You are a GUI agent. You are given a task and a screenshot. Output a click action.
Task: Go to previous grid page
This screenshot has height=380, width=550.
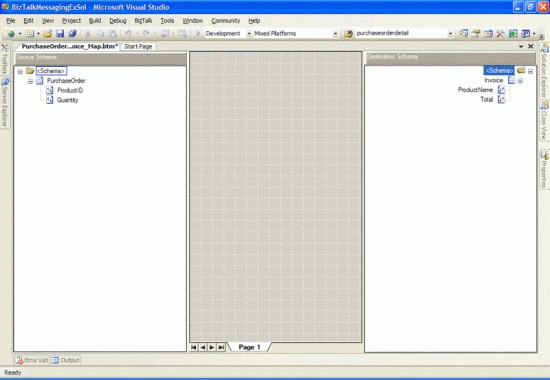[203, 347]
